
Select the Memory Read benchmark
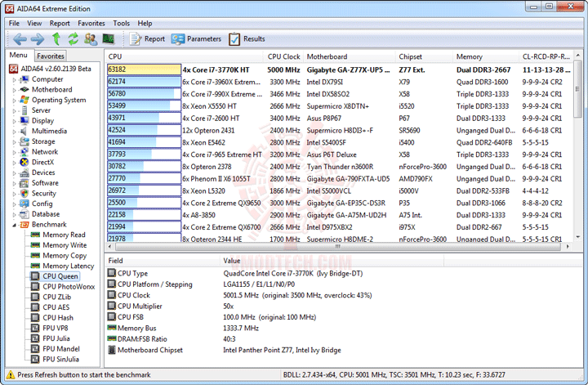click(x=64, y=235)
